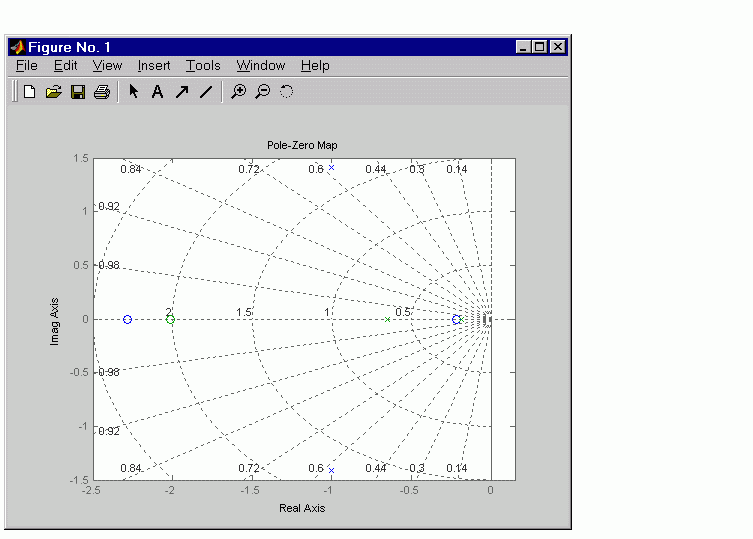
Task: Toggle the Rotate 3D tool
Action: [286, 91]
